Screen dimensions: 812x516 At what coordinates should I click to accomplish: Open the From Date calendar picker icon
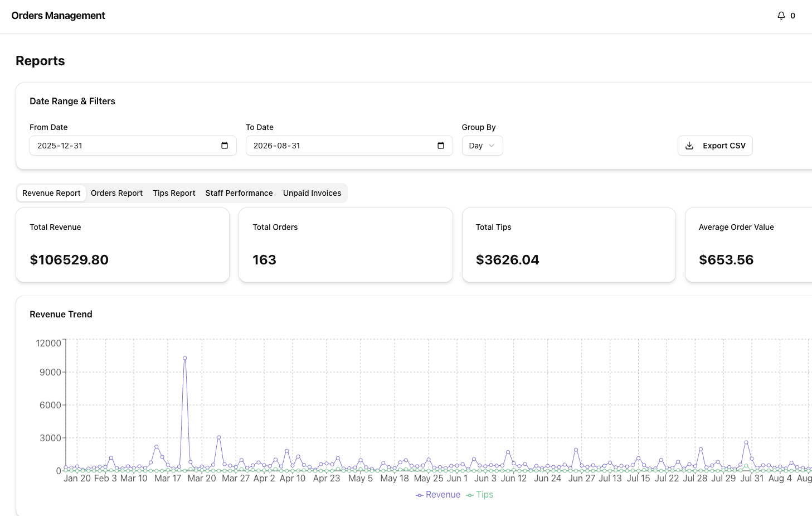pyautogui.click(x=225, y=146)
